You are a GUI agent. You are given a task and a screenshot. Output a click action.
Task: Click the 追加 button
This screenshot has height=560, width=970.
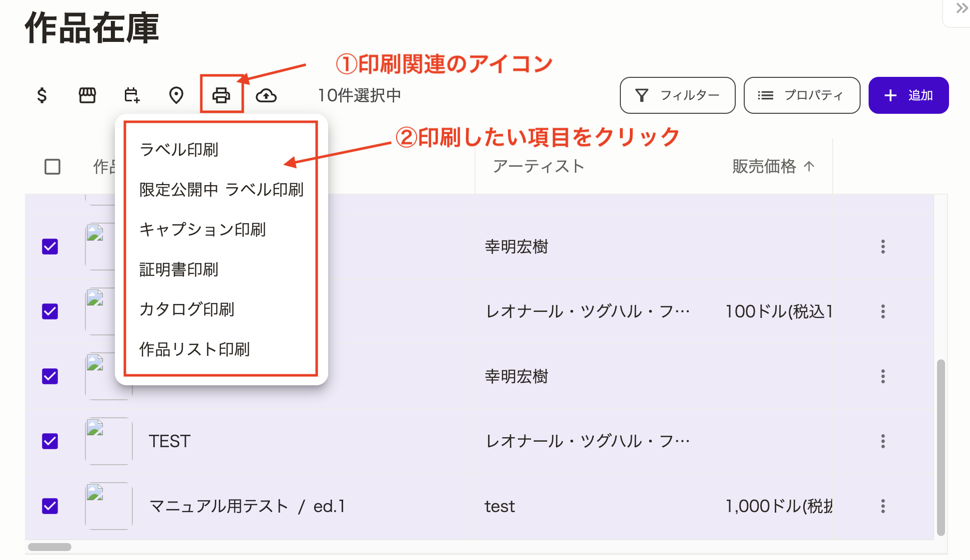(908, 95)
